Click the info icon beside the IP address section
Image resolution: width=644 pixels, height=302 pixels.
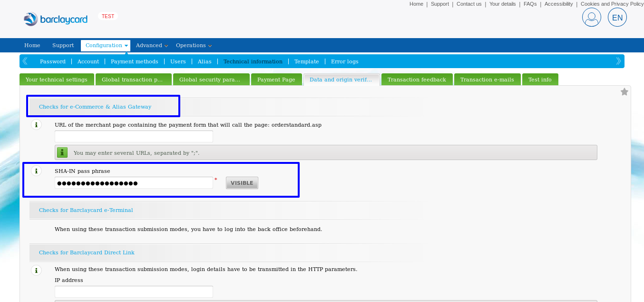coord(36,270)
